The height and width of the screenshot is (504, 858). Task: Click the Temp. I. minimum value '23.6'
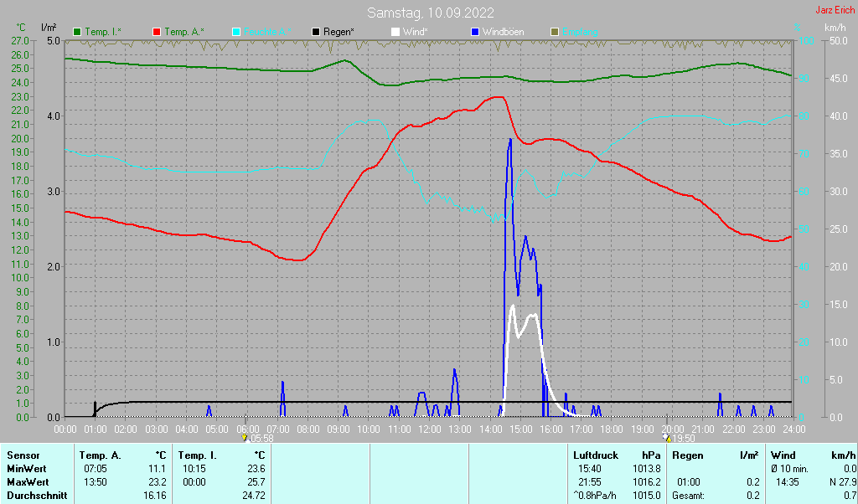coord(256,469)
